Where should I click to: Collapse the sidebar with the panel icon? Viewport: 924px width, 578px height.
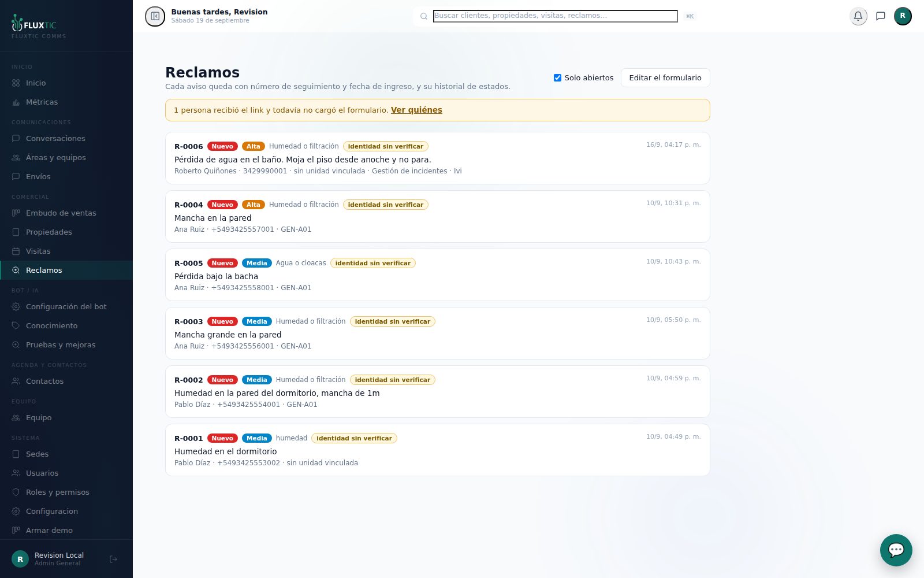pos(155,16)
